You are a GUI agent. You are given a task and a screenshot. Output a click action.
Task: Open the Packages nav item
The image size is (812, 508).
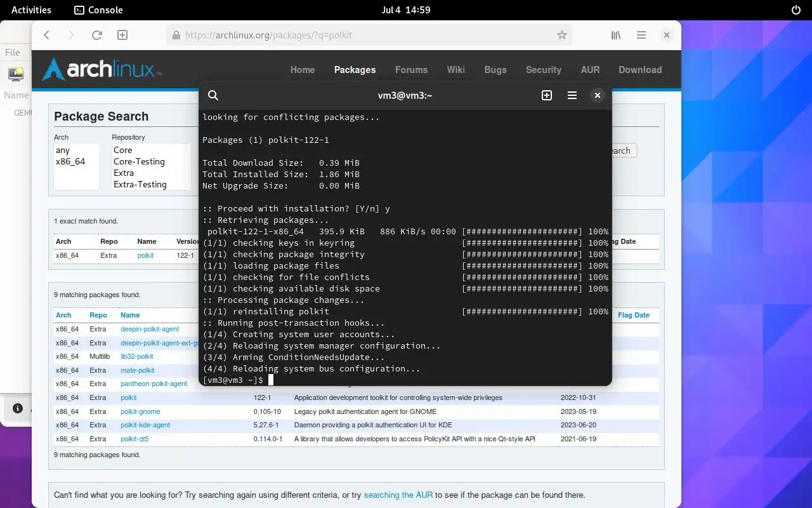[x=355, y=70]
